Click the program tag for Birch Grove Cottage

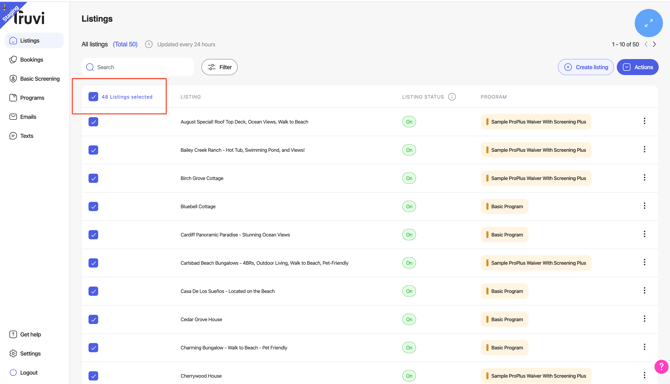coord(536,178)
